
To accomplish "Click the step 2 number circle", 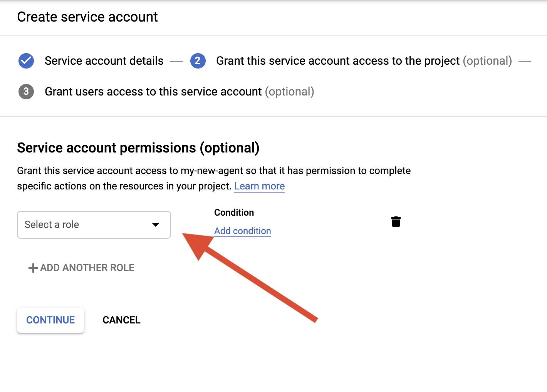I will pos(198,61).
